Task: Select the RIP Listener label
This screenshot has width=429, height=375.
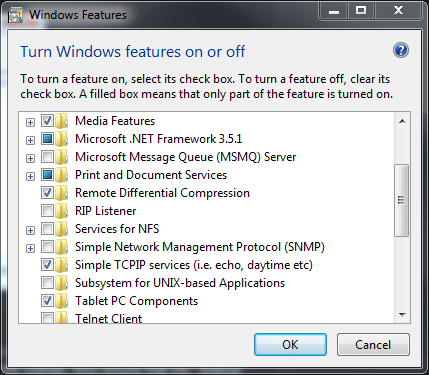Action: tap(106, 211)
